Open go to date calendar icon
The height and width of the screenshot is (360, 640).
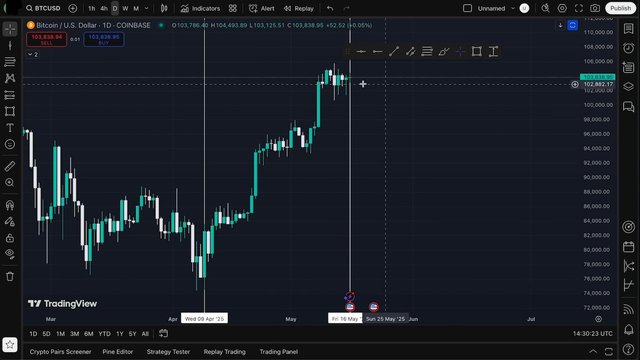164,334
